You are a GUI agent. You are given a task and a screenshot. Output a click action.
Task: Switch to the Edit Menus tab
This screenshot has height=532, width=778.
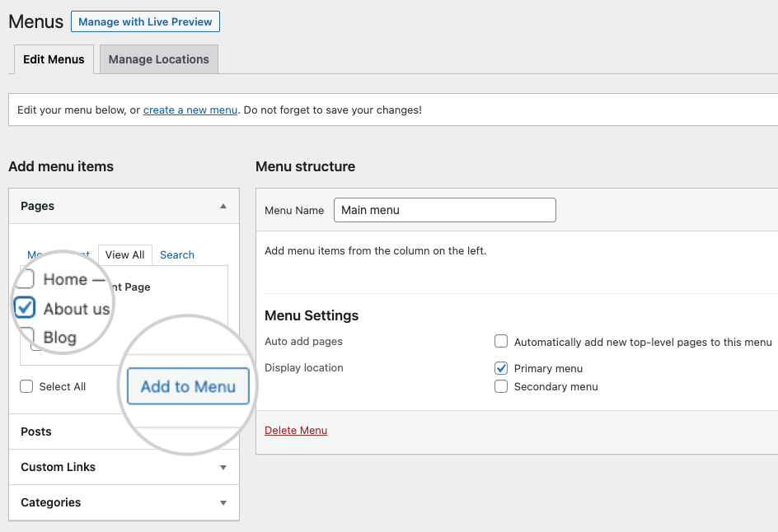[x=54, y=59]
